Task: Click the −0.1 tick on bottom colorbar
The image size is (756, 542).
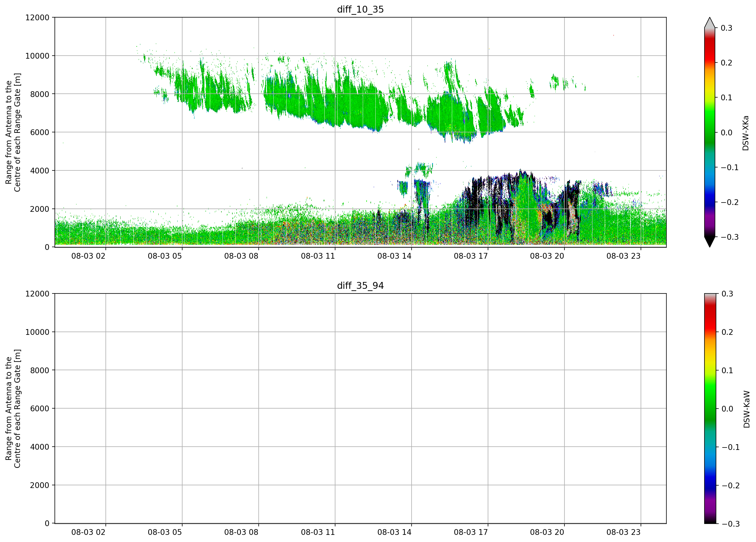Action: click(730, 447)
